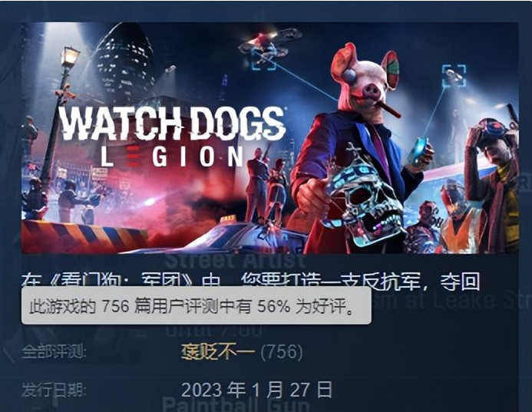Click the 全部评测 label
This screenshot has width=532, height=412.
point(54,352)
